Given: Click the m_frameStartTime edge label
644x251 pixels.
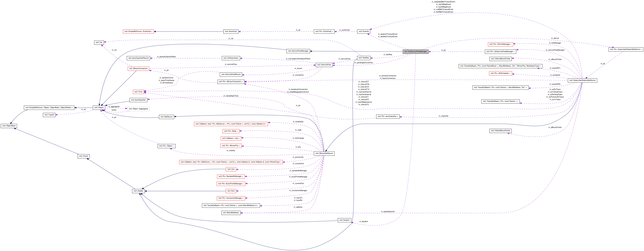Looking at the screenshot, I should coord(231,96).
